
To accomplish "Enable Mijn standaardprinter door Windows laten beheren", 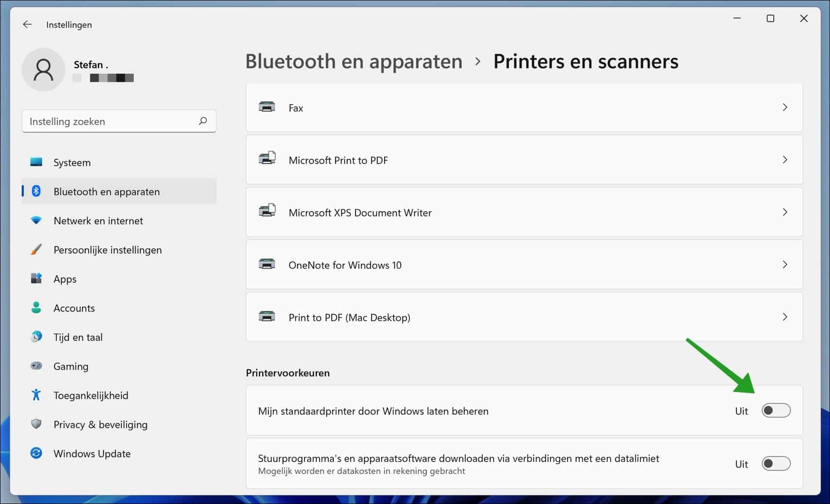I will 775,410.
